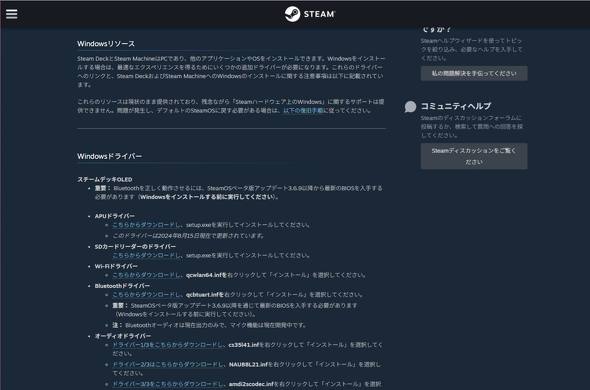Click the Windowsリソース heading
Image resolution: width=590 pixels, height=390 pixels.
click(x=106, y=44)
